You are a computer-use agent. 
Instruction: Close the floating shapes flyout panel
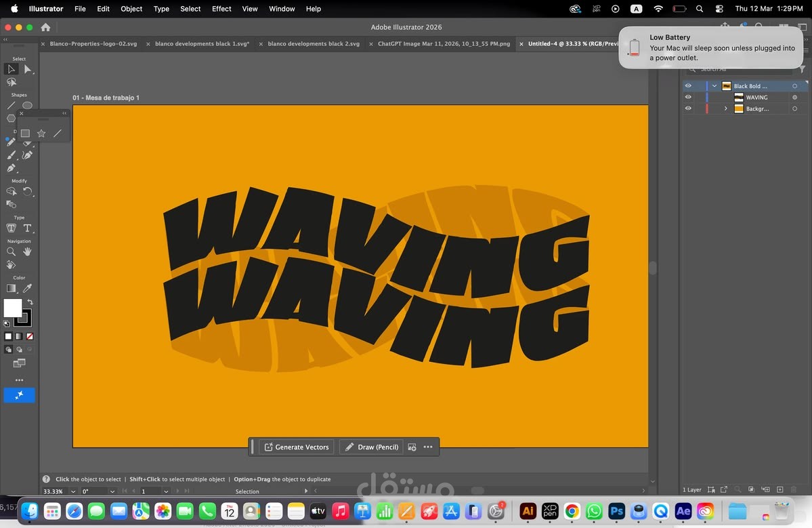coord(21,113)
